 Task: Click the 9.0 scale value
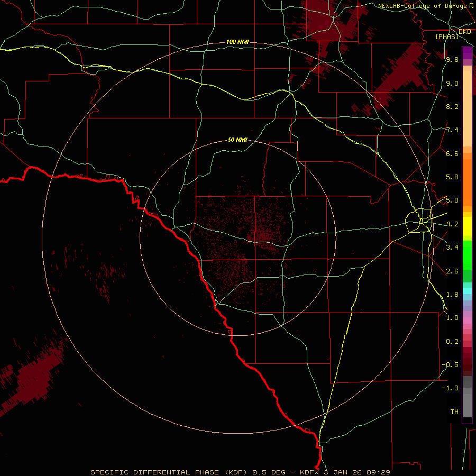pos(452,83)
